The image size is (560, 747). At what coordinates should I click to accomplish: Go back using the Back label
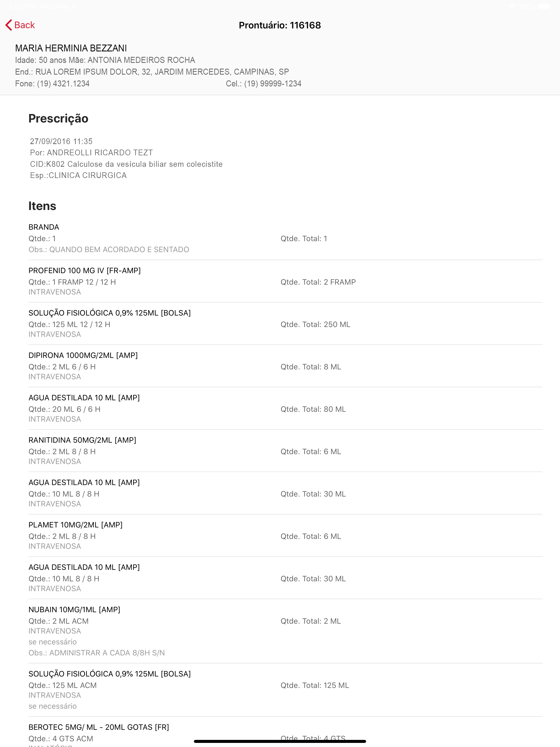coord(25,25)
